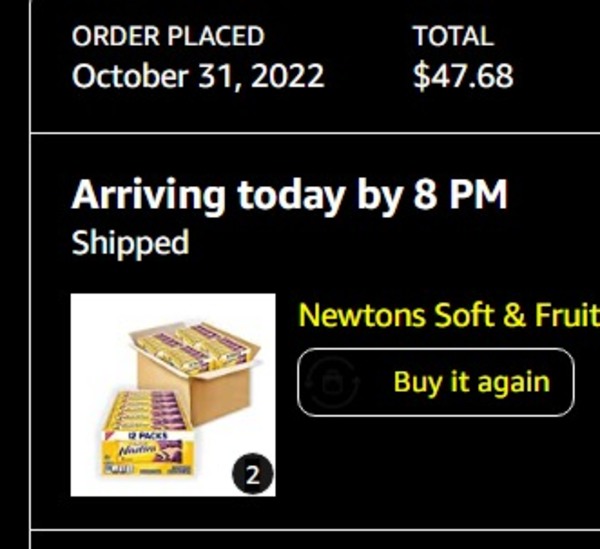Click the Buy it again button
The width and height of the screenshot is (600, 549).
point(436,382)
